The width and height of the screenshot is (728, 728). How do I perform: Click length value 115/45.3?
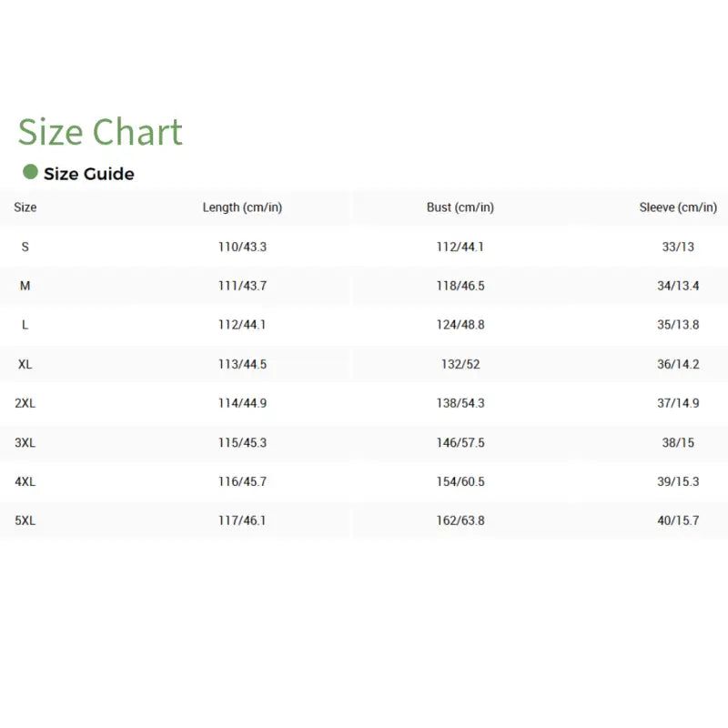tap(242, 442)
